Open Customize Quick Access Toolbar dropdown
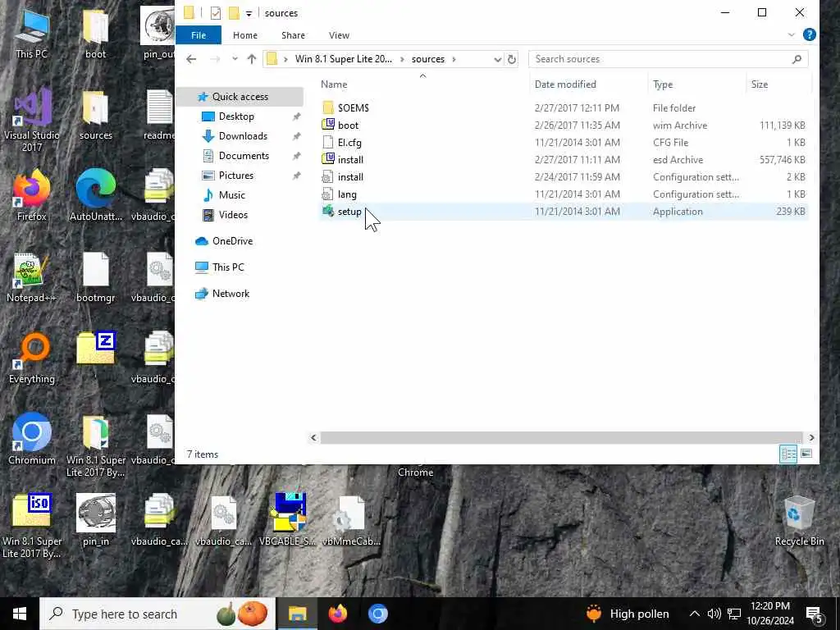The height and width of the screenshot is (630, 840). click(x=249, y=13)
